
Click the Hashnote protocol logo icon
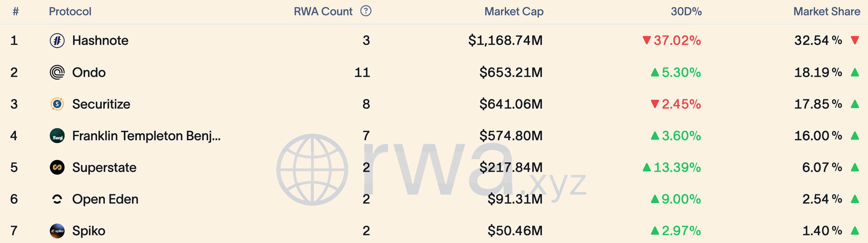[57, 41]
